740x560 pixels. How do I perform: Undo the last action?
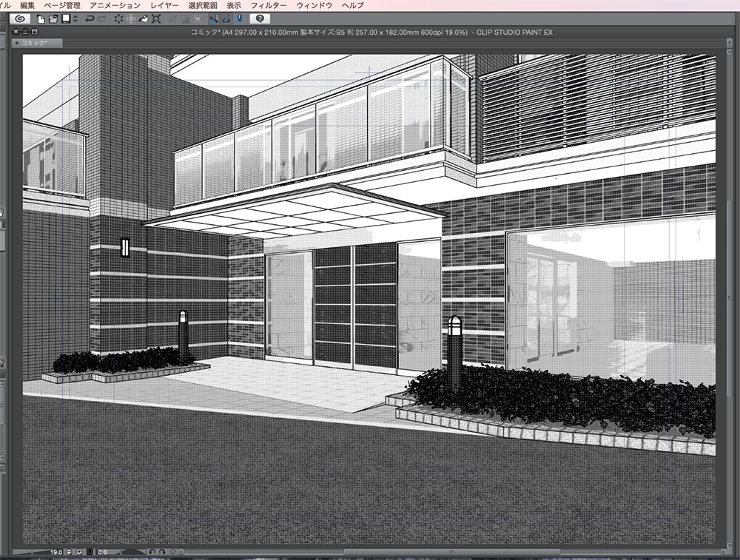89,19
